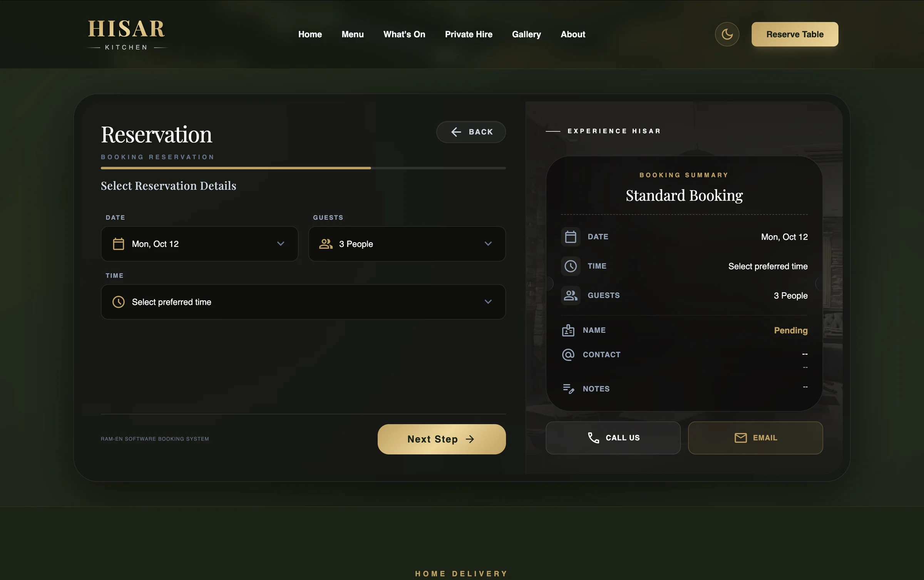
Task: Click the envelope icon on Email
Action: click(x=740, y=438)
